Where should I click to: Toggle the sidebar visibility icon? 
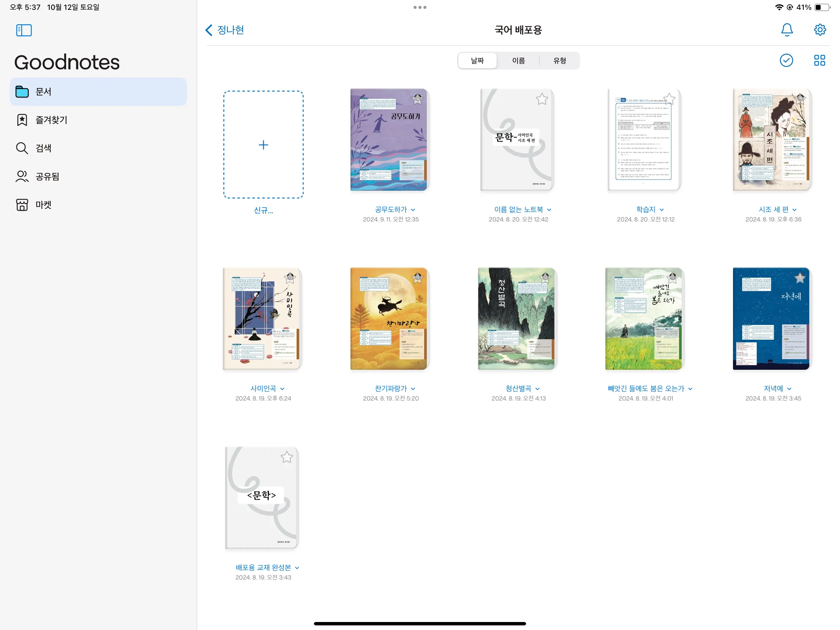pos(24,30)
